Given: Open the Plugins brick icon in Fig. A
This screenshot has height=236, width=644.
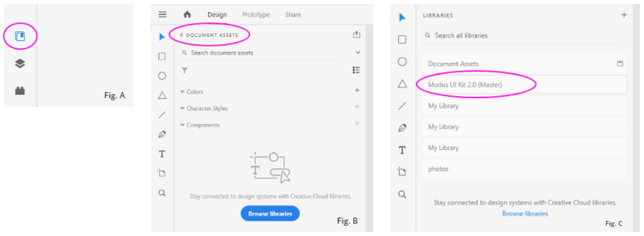Looking at the screenshot, I should click(20, 90).
